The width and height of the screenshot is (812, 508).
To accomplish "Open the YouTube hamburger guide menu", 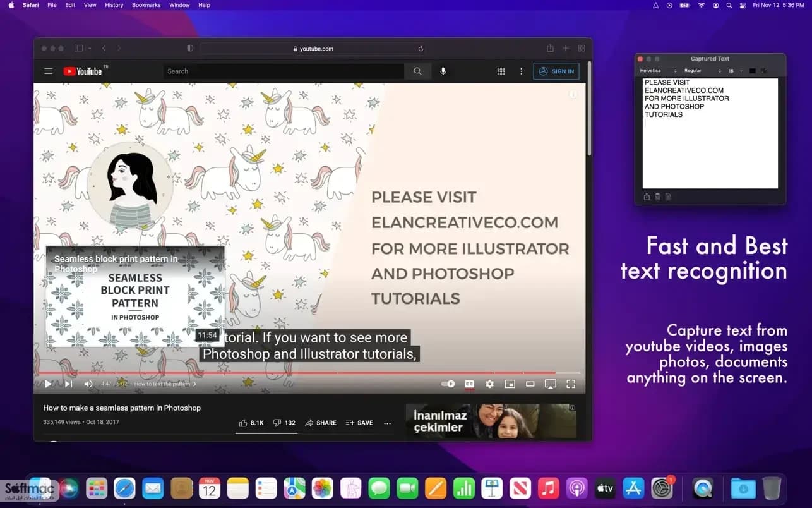I will click(48, 71).
